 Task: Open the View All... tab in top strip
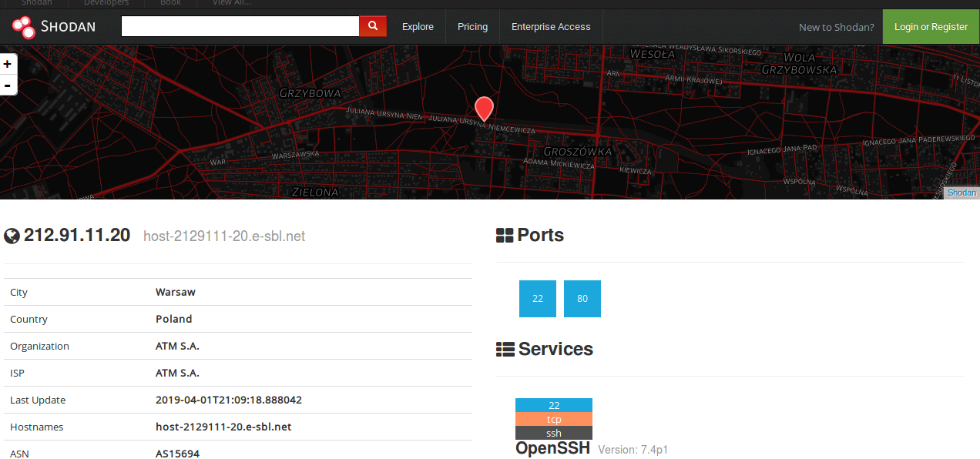232,3
